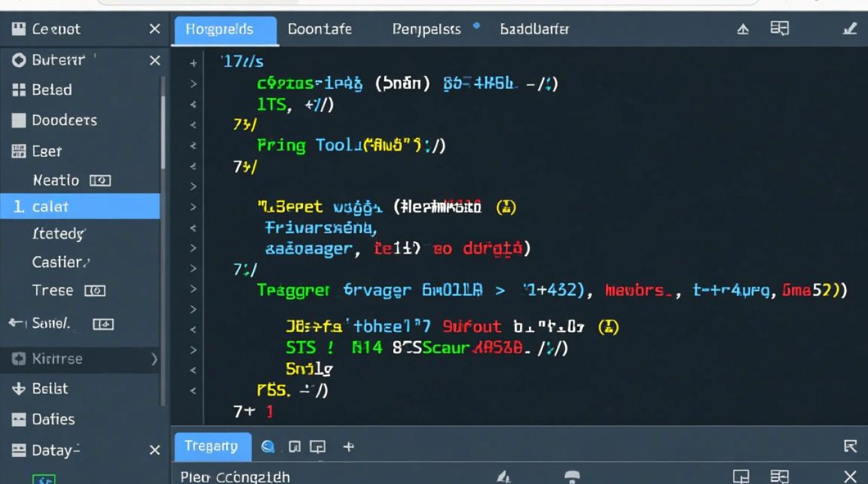
Task: Select Plep Ccongzidh in the bottom panel
Action: (x=233, y=476)
